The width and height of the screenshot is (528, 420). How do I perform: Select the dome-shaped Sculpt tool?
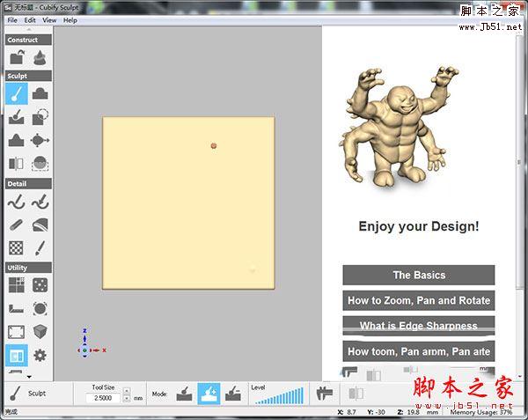tap(40, 93)
